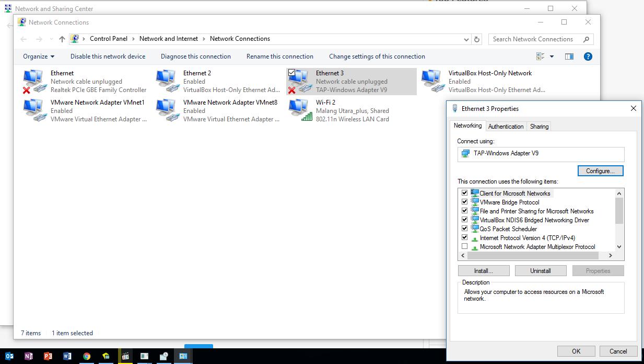644x364 pixels.
Task: Open Word from the taskbar
Action: point(67,356)
